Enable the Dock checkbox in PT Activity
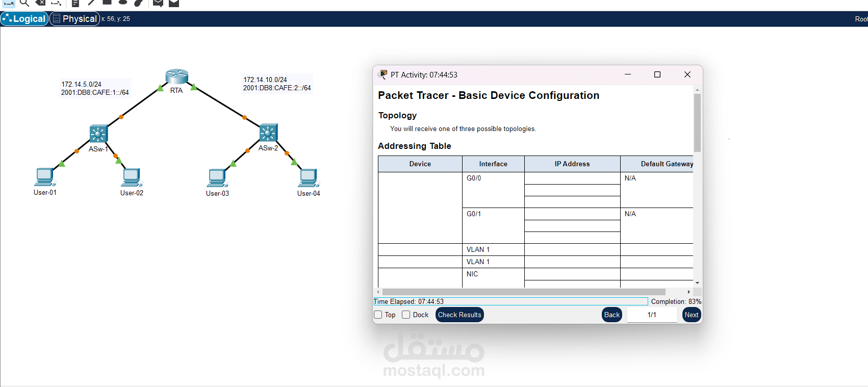The height and width of the screenshot is (387, 868). [x=406, y=315]
